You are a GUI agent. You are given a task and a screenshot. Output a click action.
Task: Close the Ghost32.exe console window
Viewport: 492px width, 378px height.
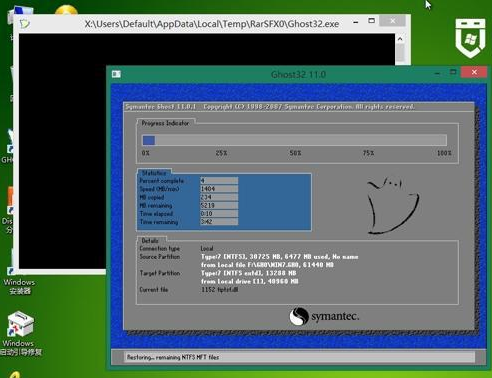[x=392, y=21]
